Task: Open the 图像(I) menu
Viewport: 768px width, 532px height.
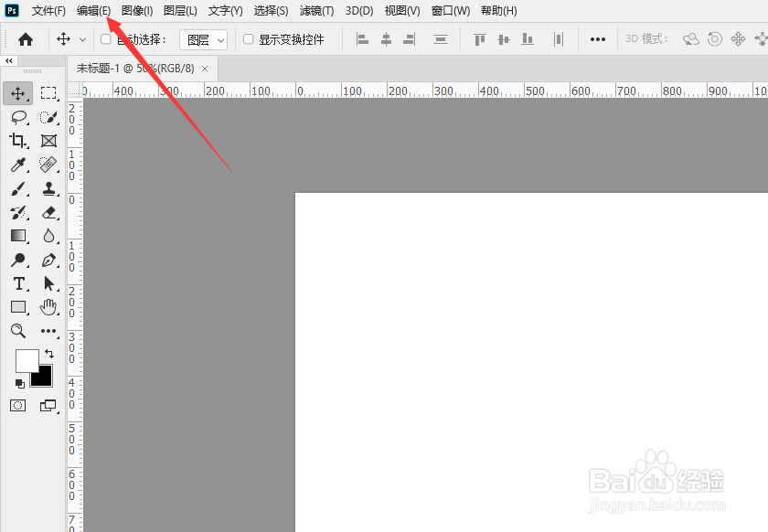Action: 137,10
